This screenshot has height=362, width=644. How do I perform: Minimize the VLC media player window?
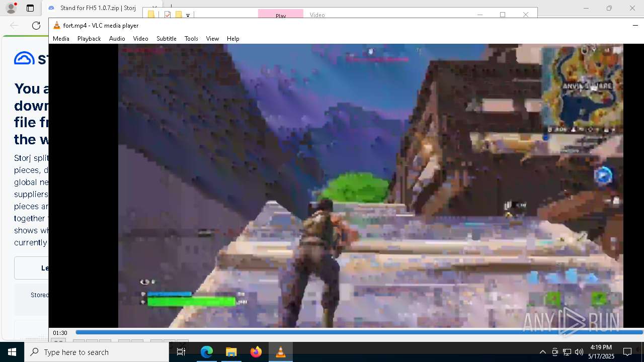click(635, 25)
